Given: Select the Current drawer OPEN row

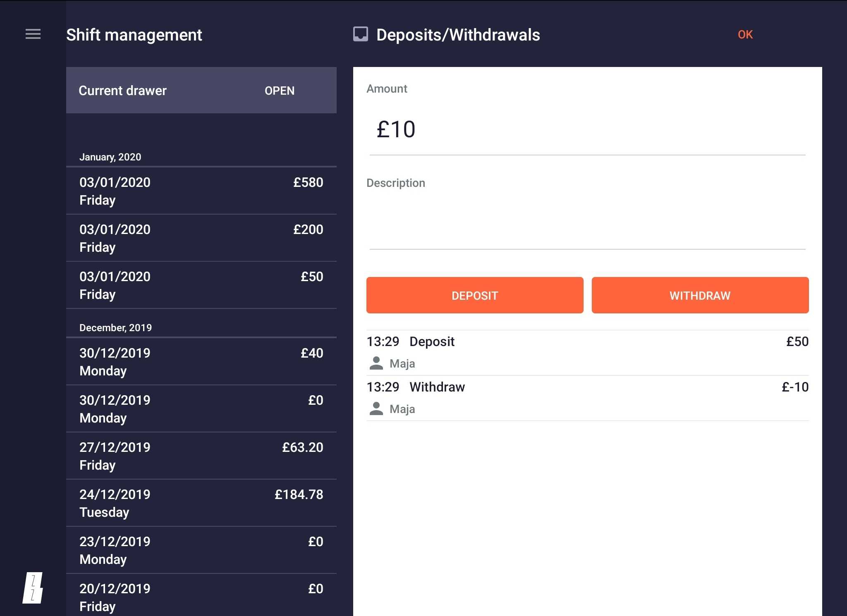Looking at the screenshot, I should (x=201, y=90).
